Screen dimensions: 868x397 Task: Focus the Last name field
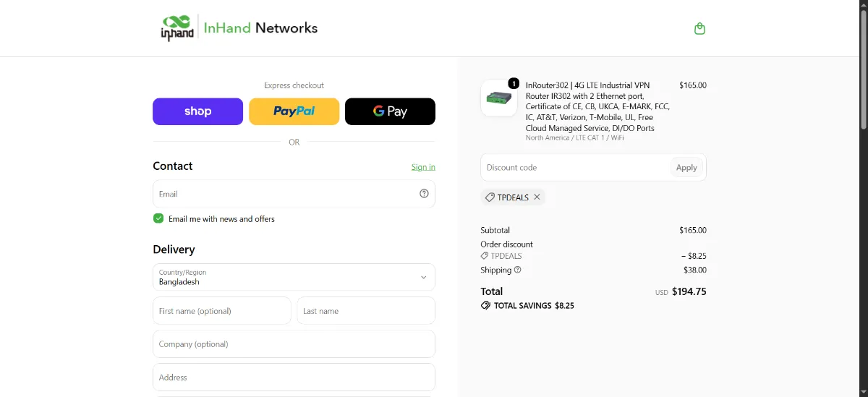click(x=366, y=310)
